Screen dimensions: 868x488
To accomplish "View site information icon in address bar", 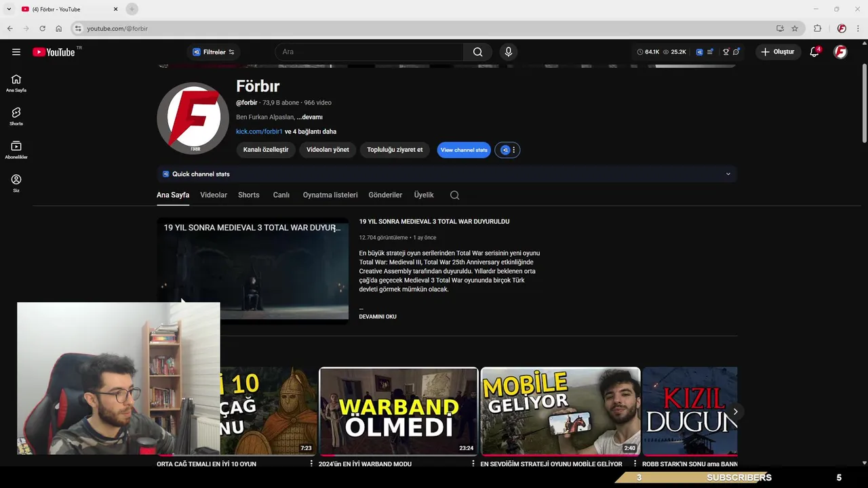I will point(78,28).
